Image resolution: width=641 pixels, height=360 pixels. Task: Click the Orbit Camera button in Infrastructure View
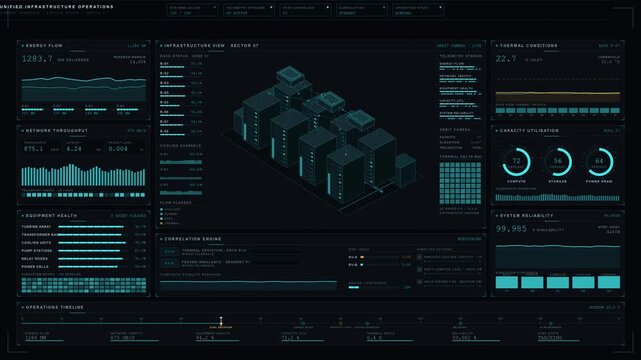click(x=451, y=46)
